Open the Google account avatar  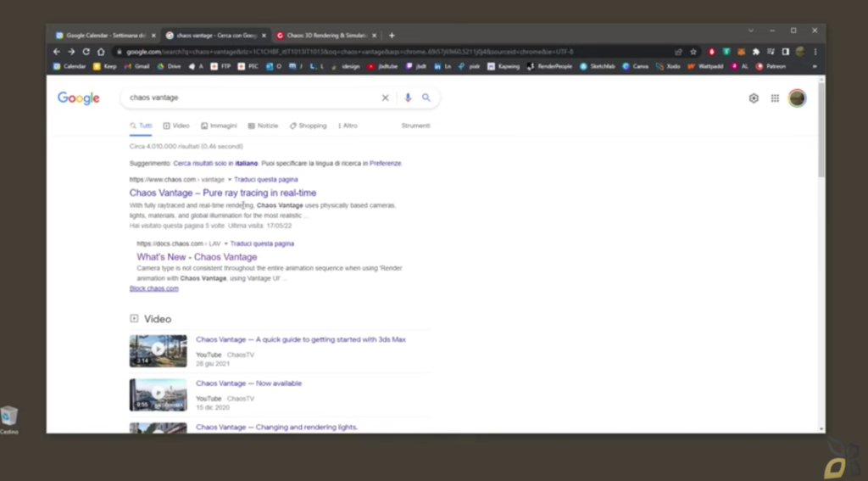(797, 98)
